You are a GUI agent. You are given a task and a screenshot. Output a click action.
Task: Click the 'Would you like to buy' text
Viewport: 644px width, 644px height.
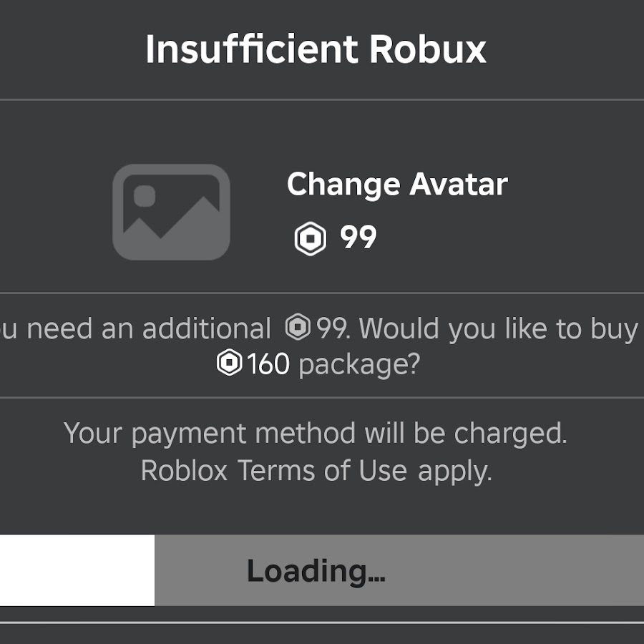click(x=499, y=329)
